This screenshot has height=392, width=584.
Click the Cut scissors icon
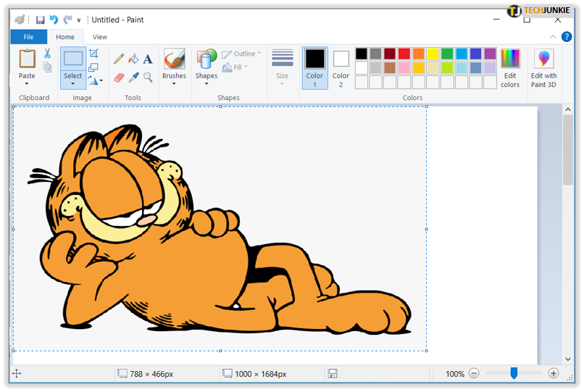point(47,54)
